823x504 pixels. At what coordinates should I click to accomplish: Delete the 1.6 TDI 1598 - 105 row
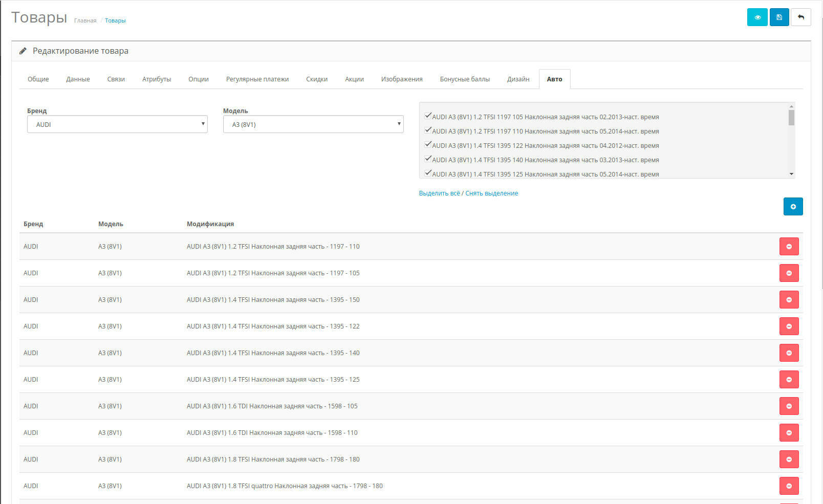point(789,406)
